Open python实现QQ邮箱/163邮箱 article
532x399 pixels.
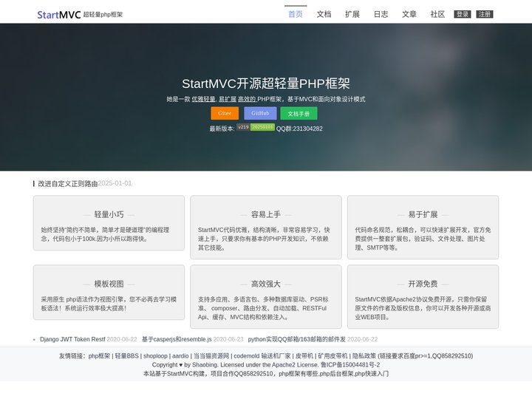(296, 339)
